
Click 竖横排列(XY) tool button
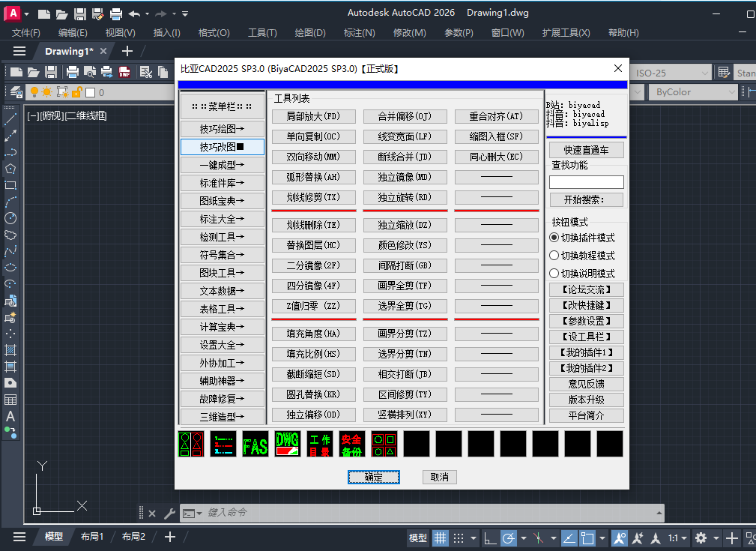pos(405,415)
